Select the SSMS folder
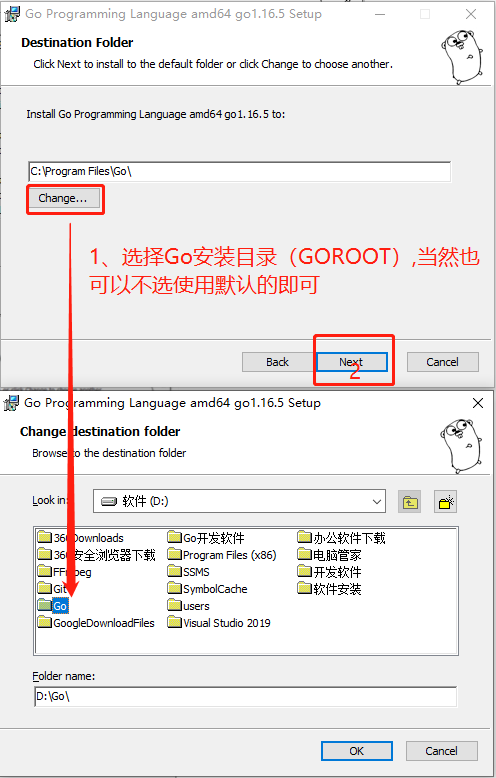The height and width of the screenshot is (778, 496). click(x=188, y=572)
